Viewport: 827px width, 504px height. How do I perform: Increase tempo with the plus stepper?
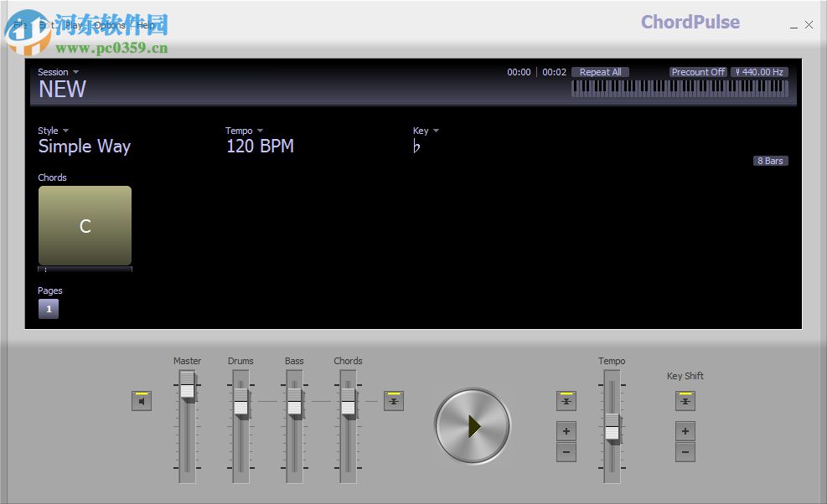566,431
